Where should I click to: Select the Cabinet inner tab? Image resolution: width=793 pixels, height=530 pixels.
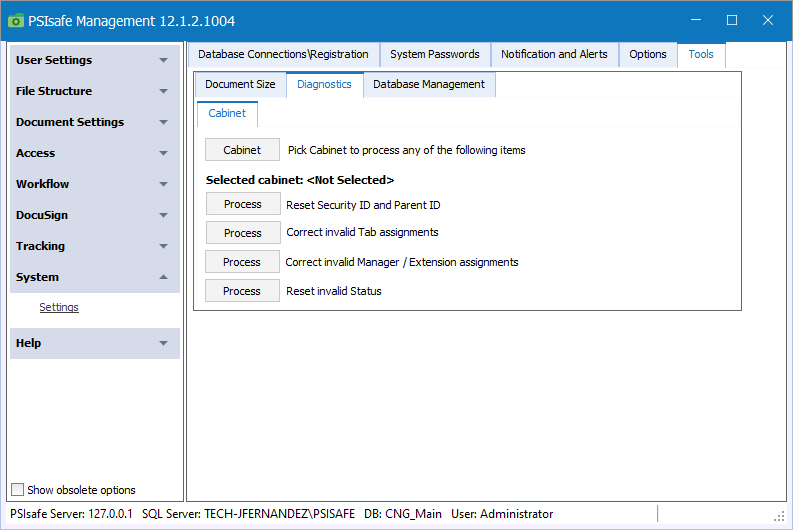pos(227,113)
